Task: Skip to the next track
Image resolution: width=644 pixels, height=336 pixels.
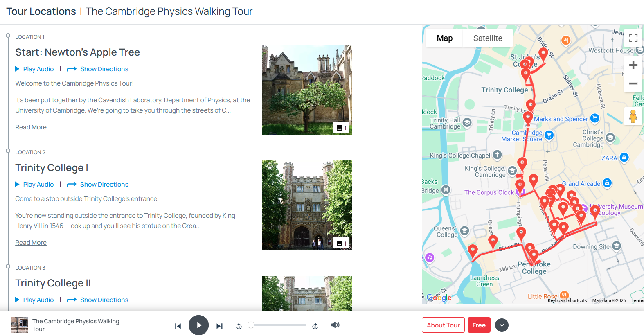Action: 220,326
